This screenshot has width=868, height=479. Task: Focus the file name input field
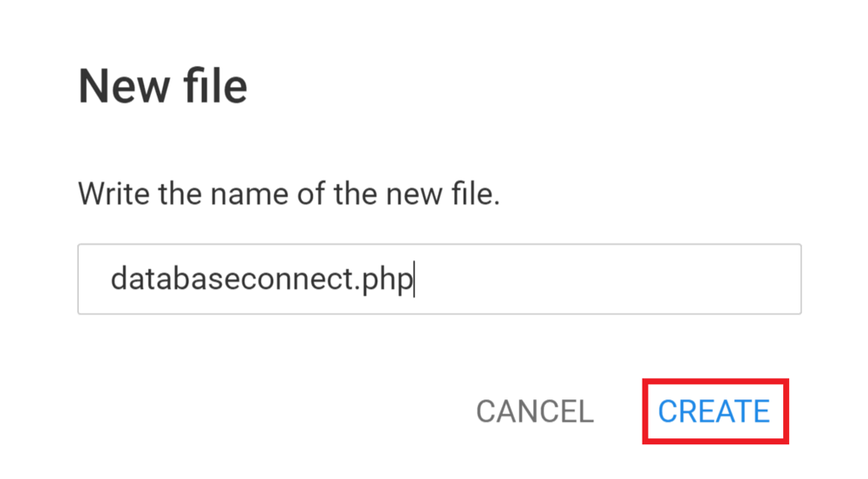(440, 279)
